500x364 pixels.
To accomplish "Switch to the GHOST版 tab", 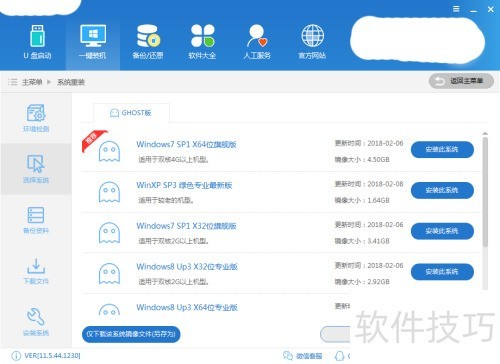I will pyautogui.click(x=131, y=113).
